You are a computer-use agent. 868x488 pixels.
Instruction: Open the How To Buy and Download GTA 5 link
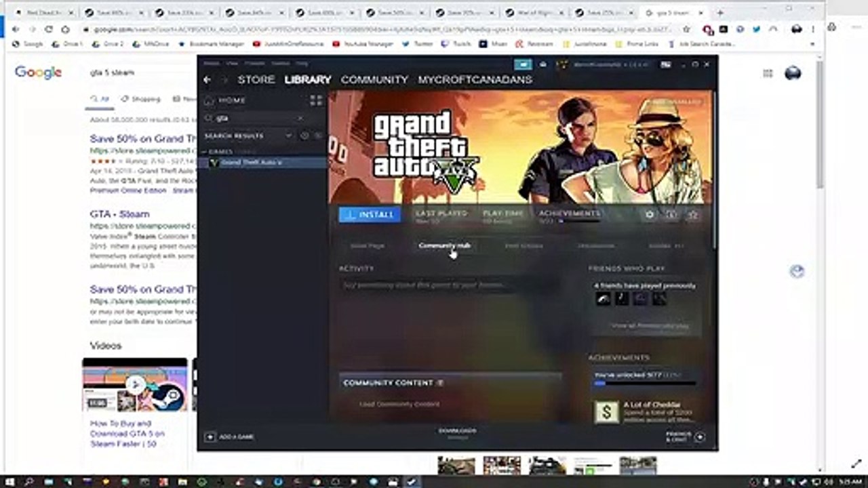pyautogui.click(x=127, y=434)
